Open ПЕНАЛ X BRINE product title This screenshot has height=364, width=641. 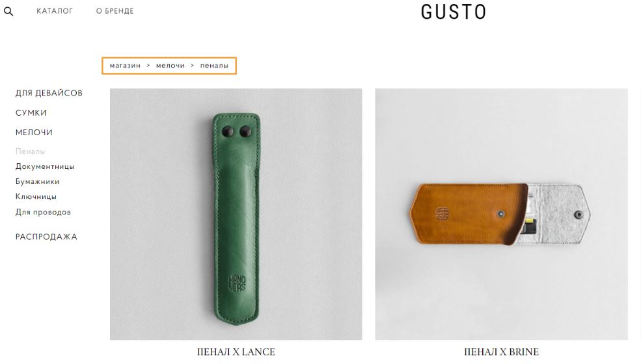[x=501, y=352]
